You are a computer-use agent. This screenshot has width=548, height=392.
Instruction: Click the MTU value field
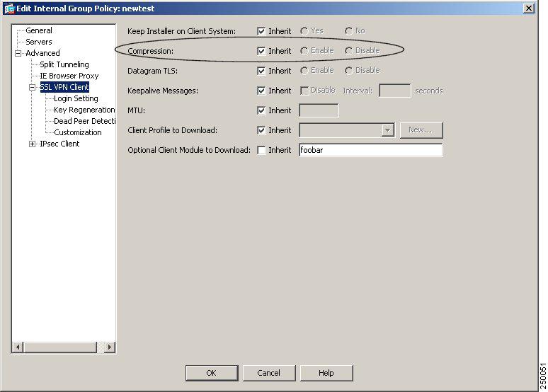coord(319,110)
